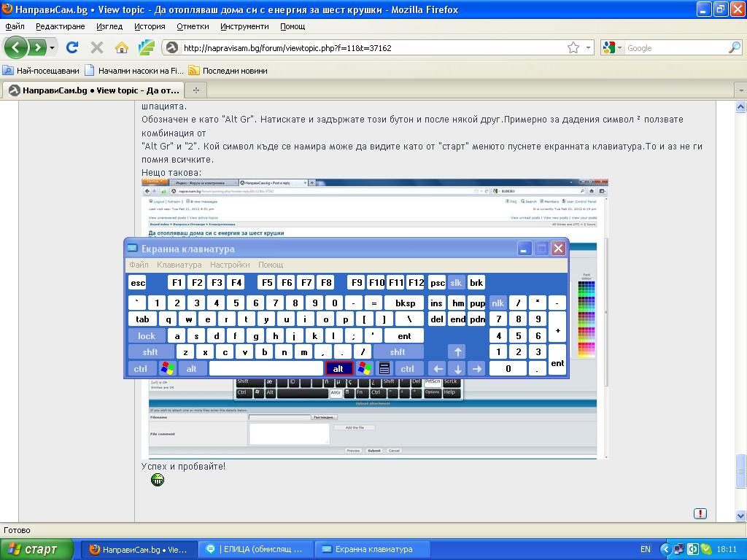Click the stop loading X icon
The image size is (747, 560).
point(97,47)
